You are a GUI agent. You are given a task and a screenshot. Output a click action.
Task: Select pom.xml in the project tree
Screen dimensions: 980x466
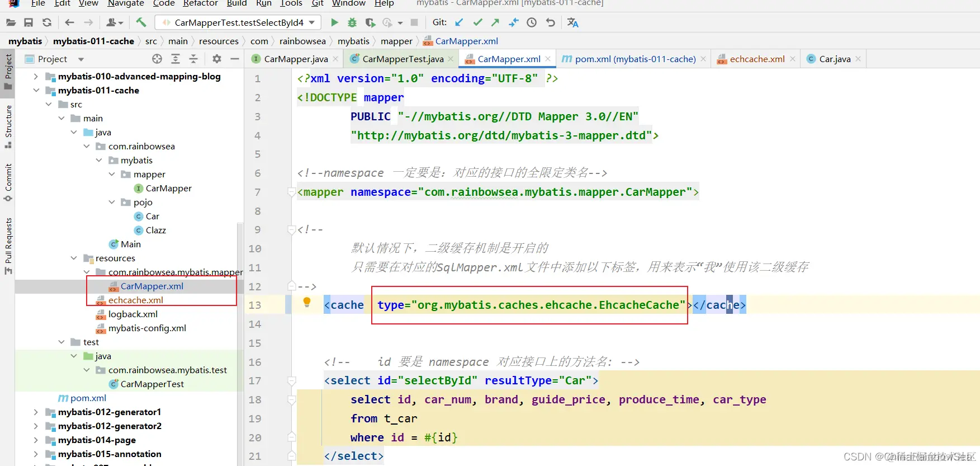(x=88, y=398)
